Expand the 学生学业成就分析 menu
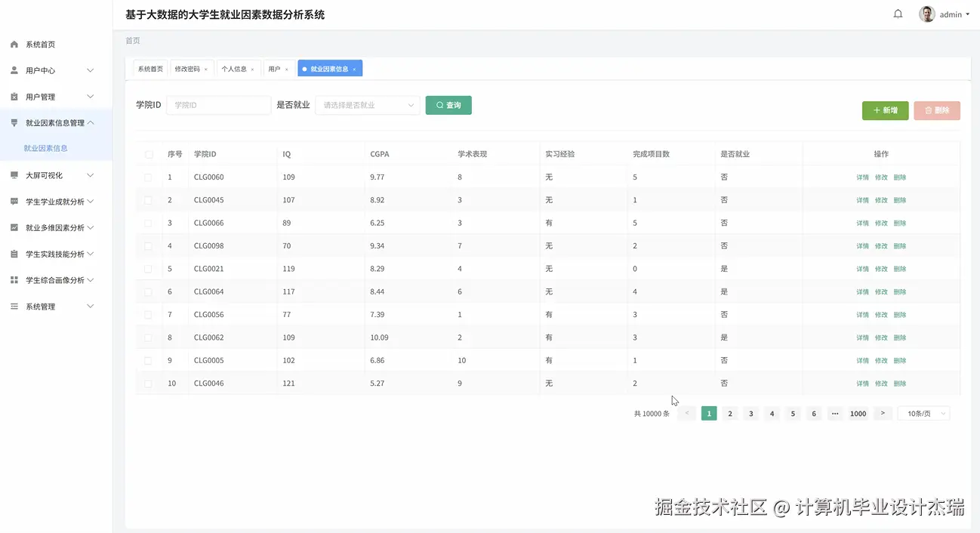 coord(91,202)
